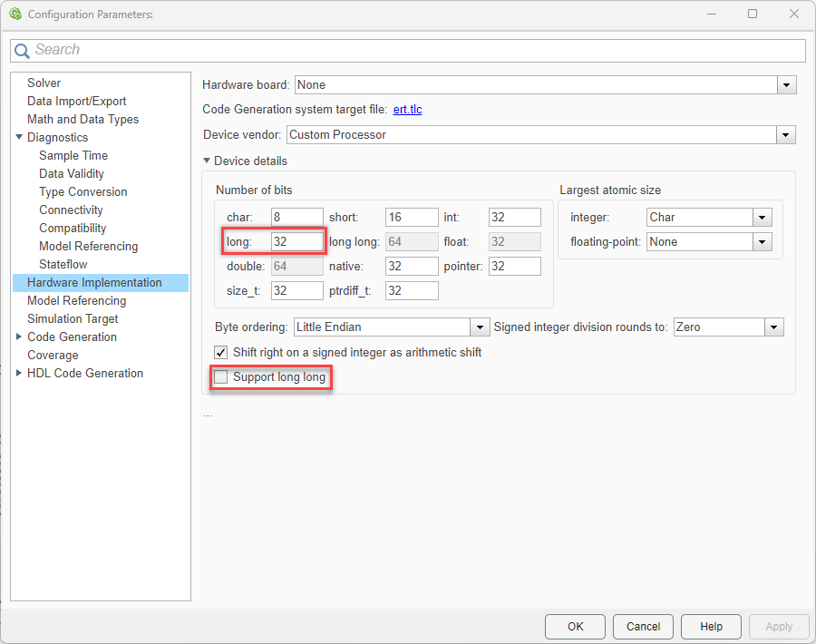
Task: Open Signed integer division rounds to dropdown
Action: [x=773, y=327]
